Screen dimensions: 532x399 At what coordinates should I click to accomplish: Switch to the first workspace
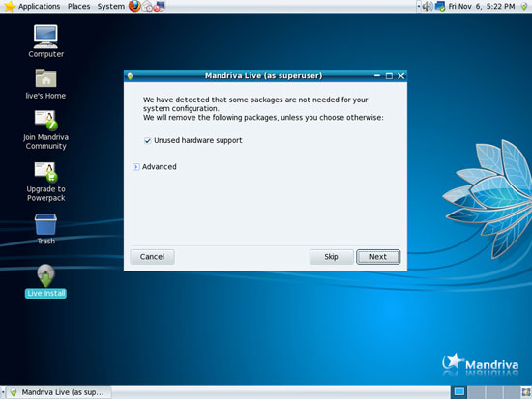pyautogui.click(x=459, y=392)
